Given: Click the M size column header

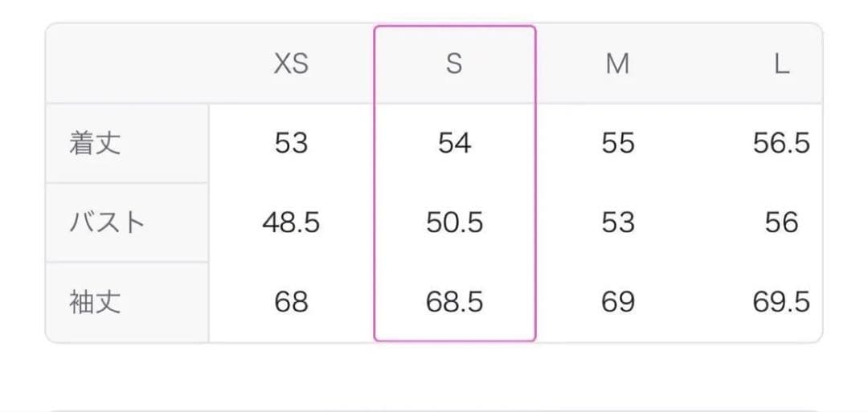Looking at the screenshot, I should pyautogui.click(x=617, y=63).
